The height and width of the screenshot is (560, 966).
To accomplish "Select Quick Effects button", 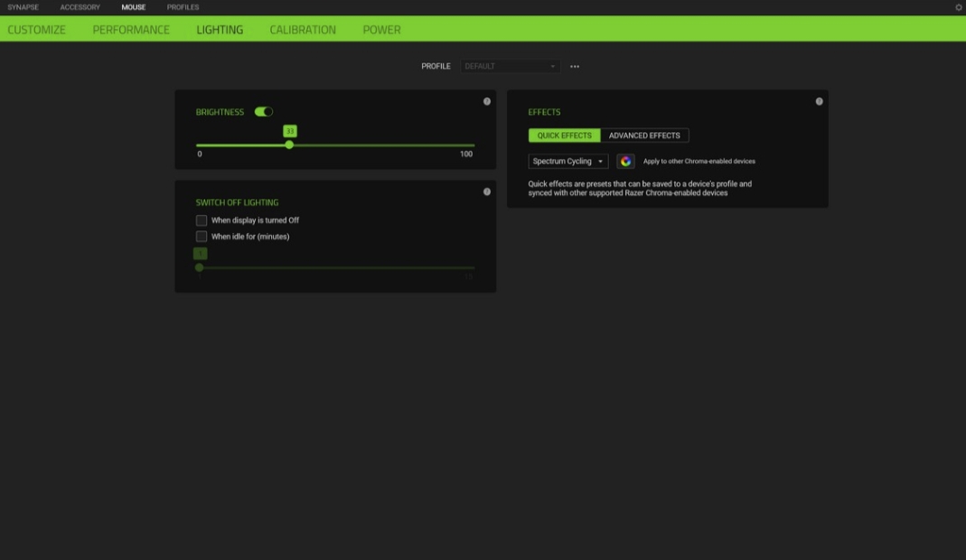I will (564, 135).
